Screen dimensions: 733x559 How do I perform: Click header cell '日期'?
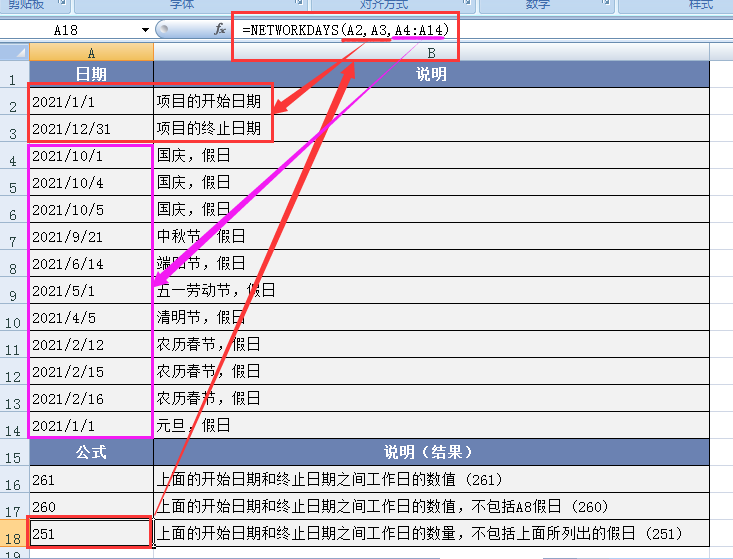point(92,74)
